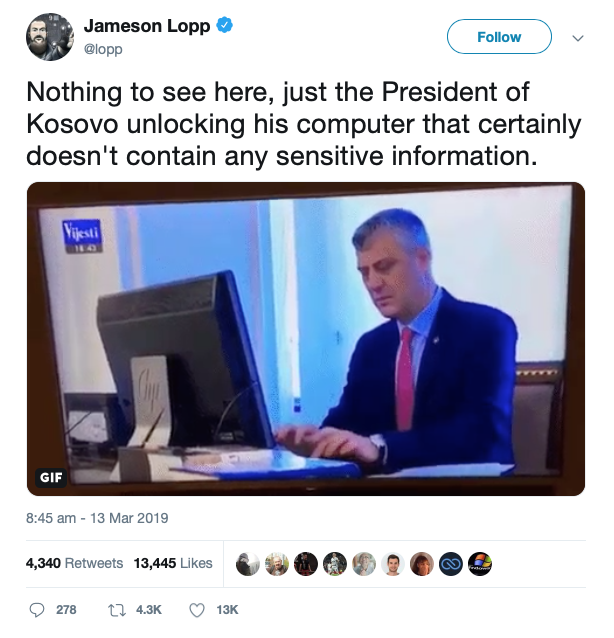Open the @lopp handle link
Viewport: 614px width, 638px height.
coord(103,49)
